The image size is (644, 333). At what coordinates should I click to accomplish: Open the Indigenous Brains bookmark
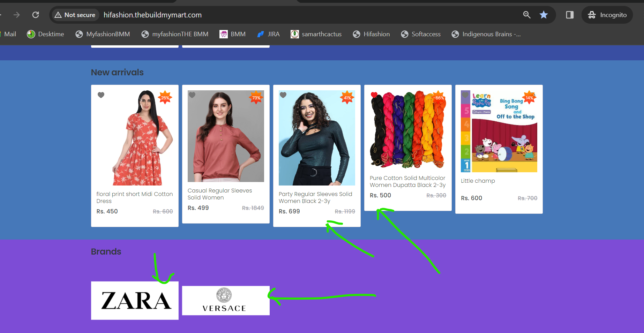pyautogui.click(x=486, y=34)
